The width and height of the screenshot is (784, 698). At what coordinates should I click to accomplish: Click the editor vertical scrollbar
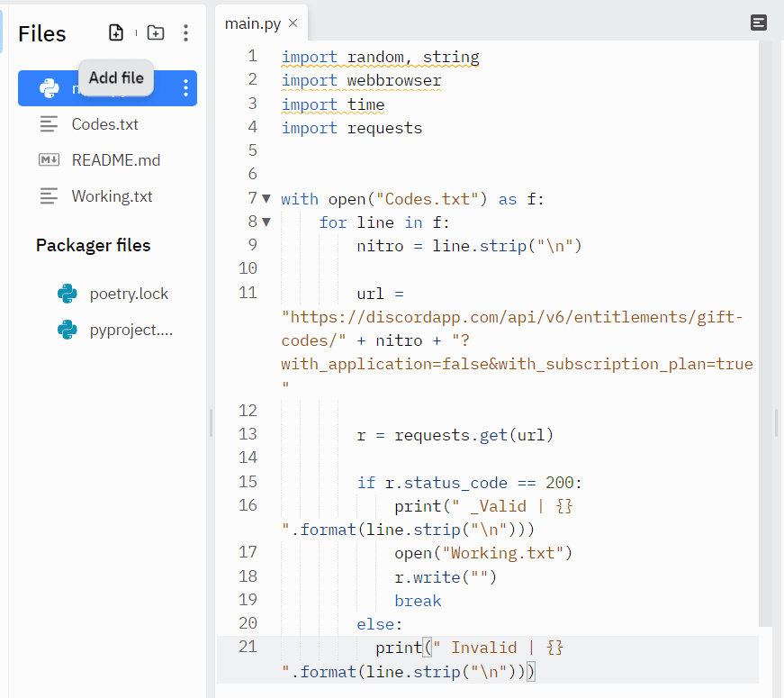pyautogui.click(x=765, y=333)
